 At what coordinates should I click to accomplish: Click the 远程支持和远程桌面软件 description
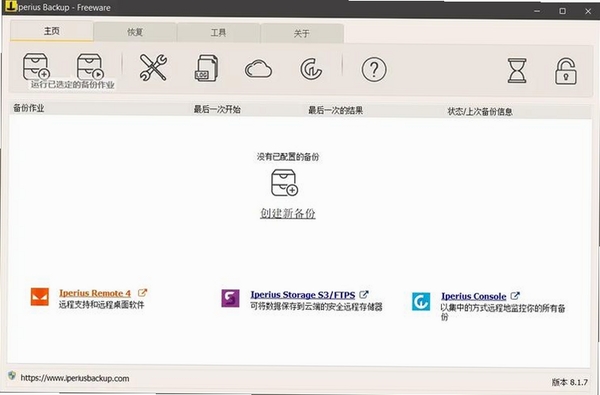101,305
